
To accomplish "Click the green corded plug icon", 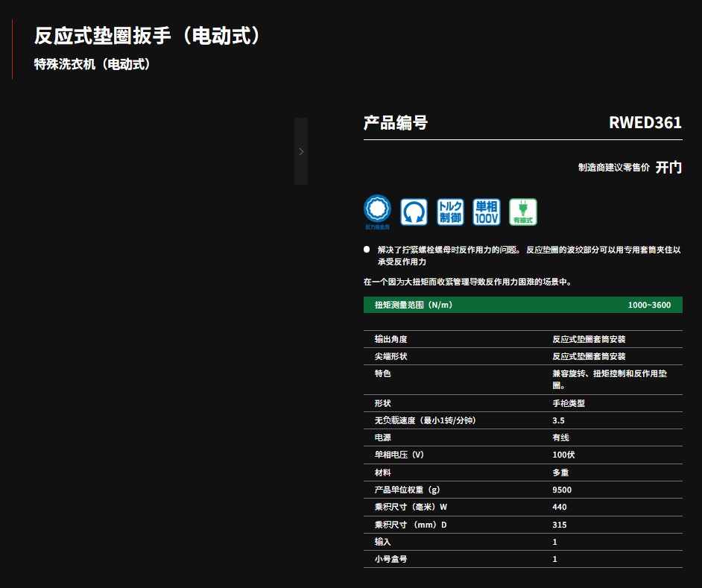I will pyautogui.click(x=522, y=212).
